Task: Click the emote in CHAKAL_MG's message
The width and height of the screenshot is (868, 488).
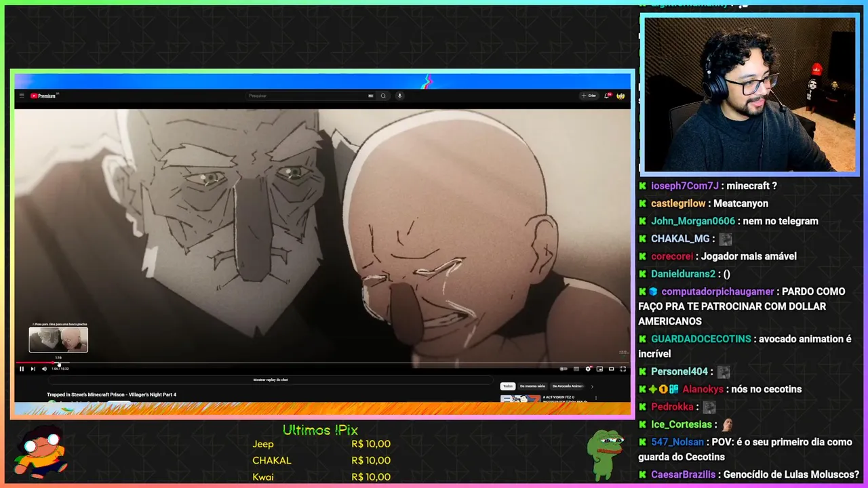Action: point(726,239)
